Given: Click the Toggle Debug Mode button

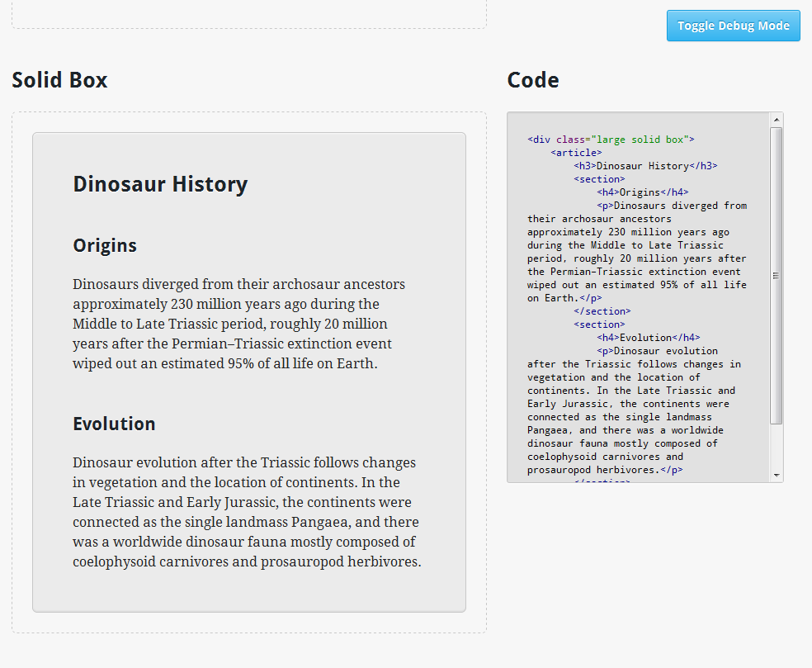Looking at the screenshot, I should pyautogui.click(x=733, y=26).
